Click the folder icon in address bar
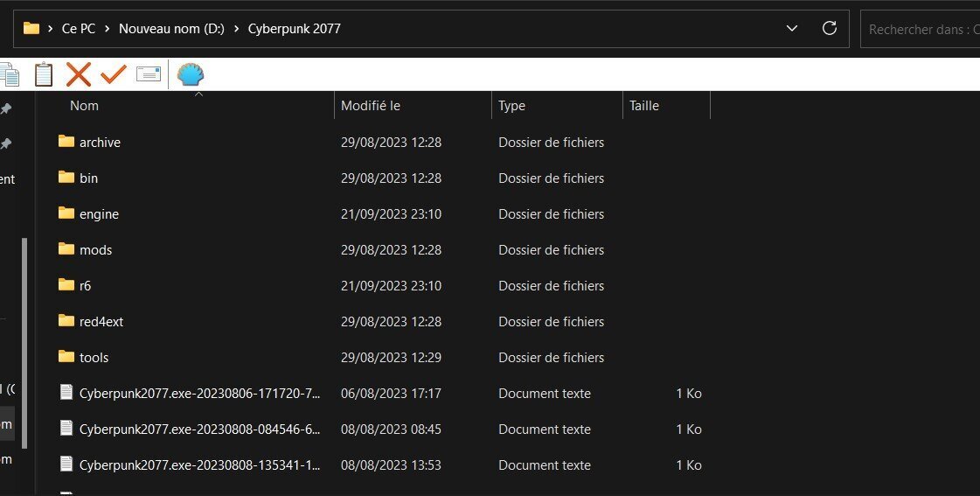Screen dimensions: 980x496 click(x=31, y=28)
